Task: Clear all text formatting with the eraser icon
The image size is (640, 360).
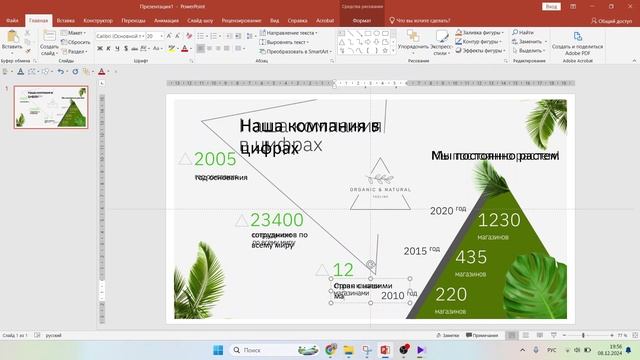Action: click(189, 36)
